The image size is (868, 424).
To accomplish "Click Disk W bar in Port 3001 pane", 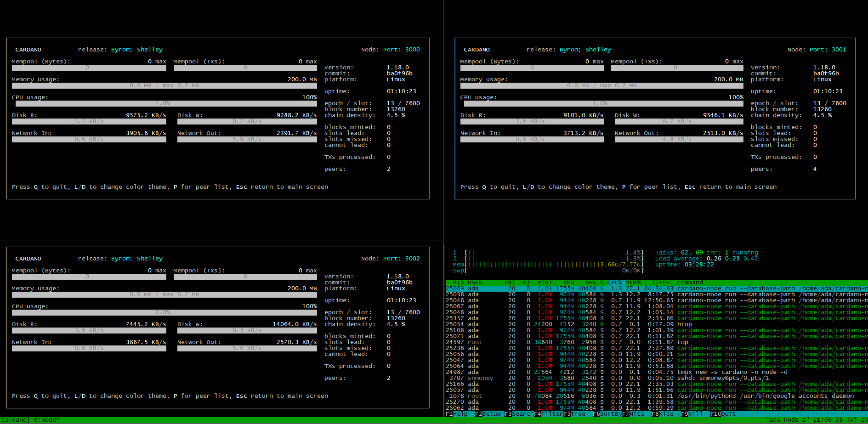I will click(x=679, y=121).
